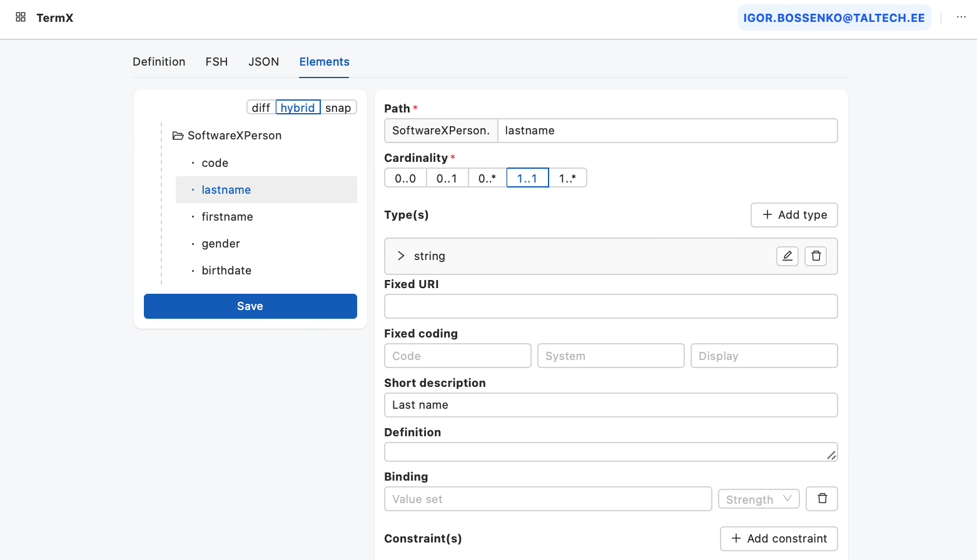Click the Add type button

(x=794, y=215)
